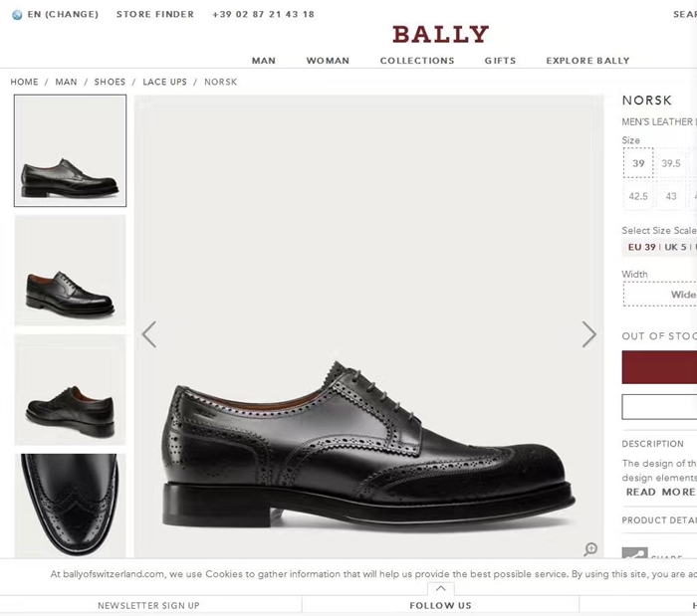
Task: Show the previous product image arrow
Action: coord(149,334)
